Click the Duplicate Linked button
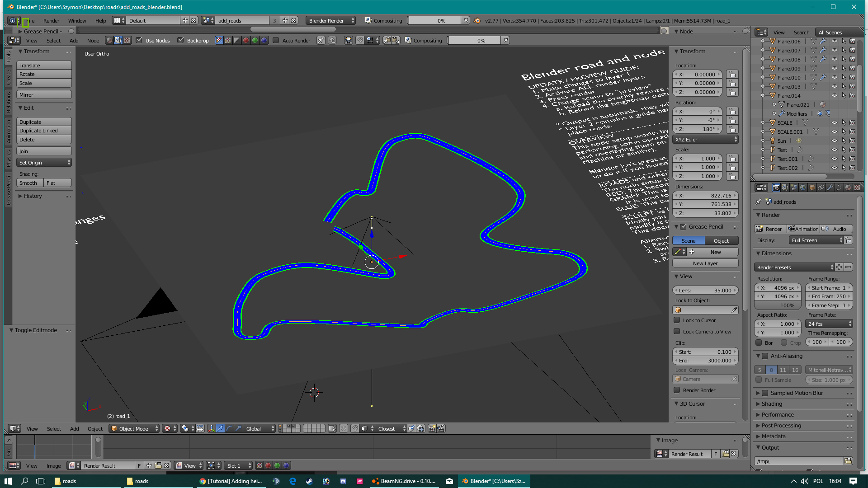The height and width of the screenshot is (488, 868). [x=44, y=131]
